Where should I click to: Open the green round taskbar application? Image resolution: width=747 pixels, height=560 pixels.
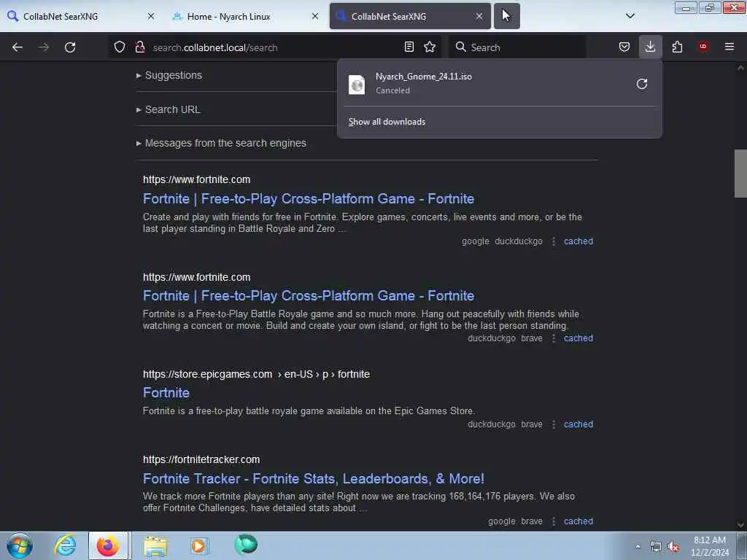[246, 545]
